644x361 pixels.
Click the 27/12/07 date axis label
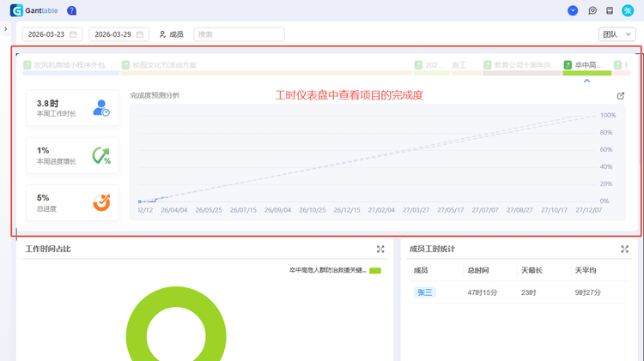(x=588, y=210)
